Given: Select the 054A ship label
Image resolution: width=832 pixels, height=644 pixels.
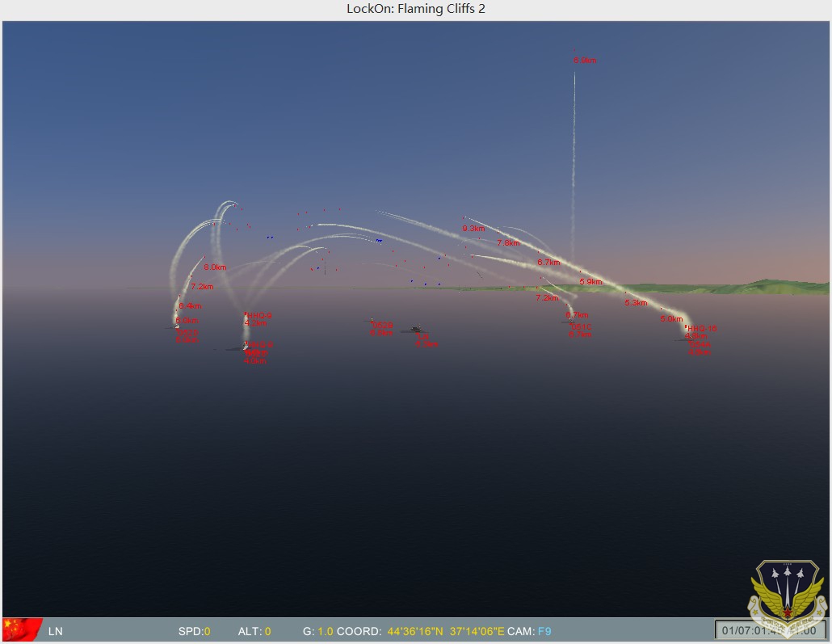Looking at the screenshot, I should pos(700,344).
